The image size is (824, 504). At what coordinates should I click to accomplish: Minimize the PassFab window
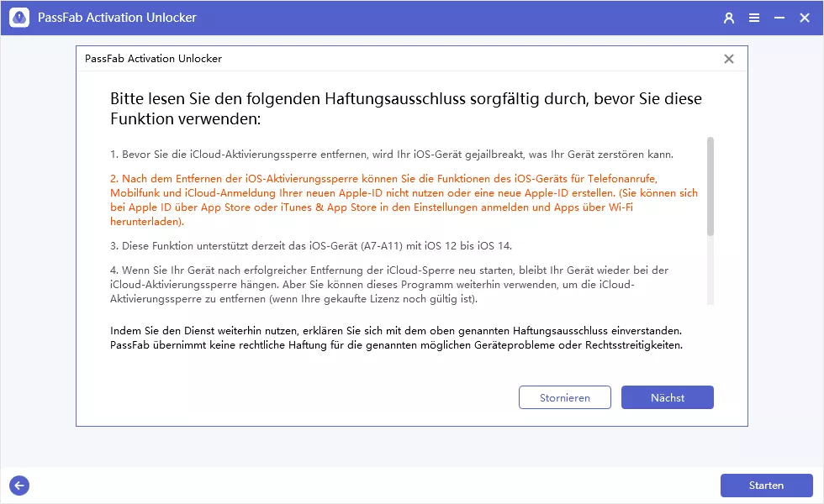[779, 18]
